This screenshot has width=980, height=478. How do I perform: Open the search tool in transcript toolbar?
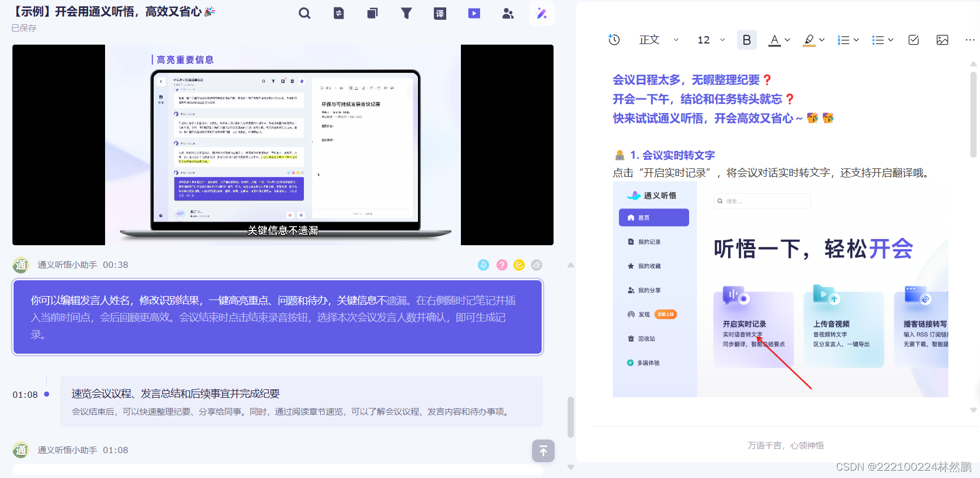304,13
